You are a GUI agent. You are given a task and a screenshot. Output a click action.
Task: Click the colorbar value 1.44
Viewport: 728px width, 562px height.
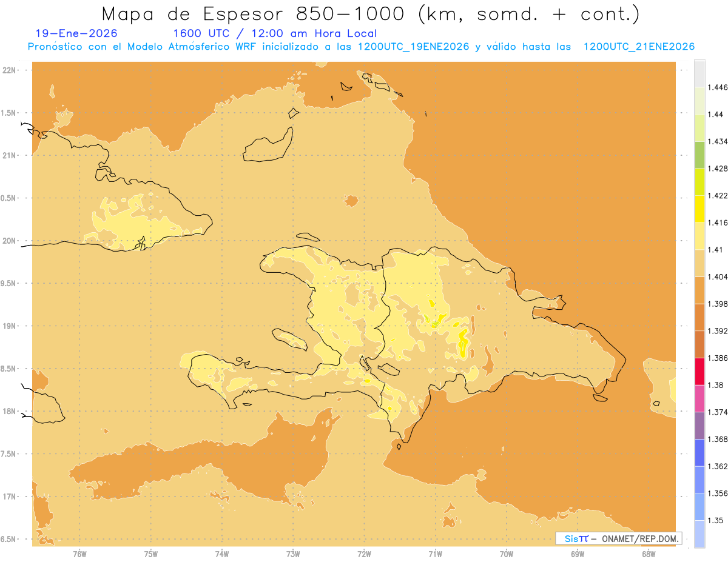click(x=716, y=114)
